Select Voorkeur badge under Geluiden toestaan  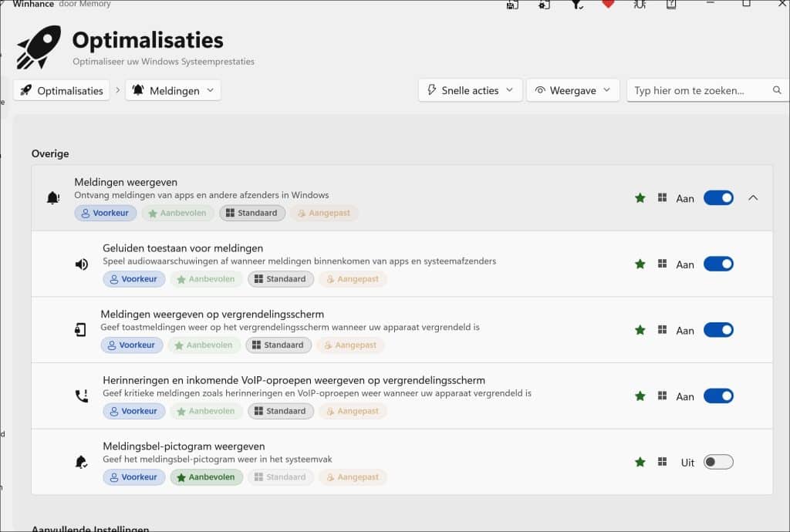point(134,279)
